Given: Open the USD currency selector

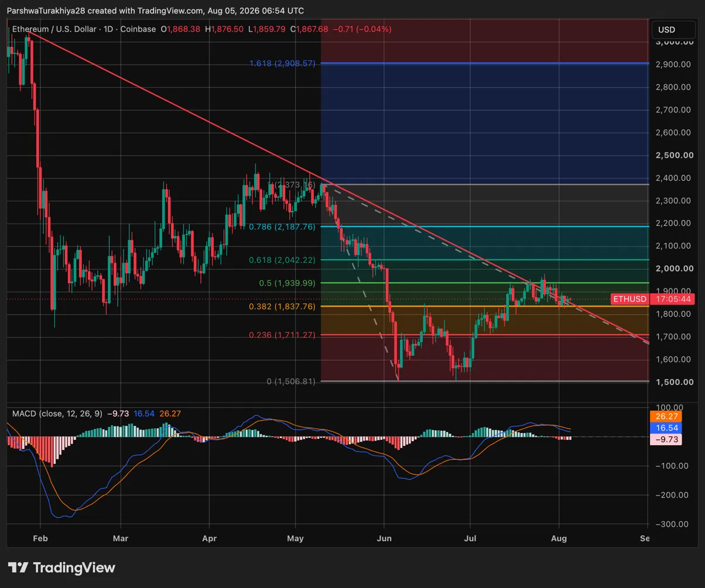Looking at the screenshot, I should click(666, 30).
